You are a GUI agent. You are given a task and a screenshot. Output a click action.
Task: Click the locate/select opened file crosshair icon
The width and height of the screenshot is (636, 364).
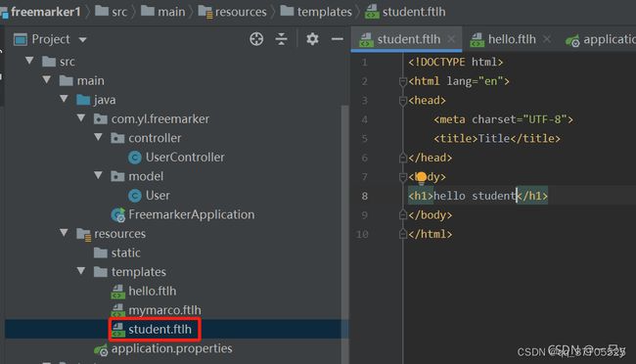[x=256, y=39]
